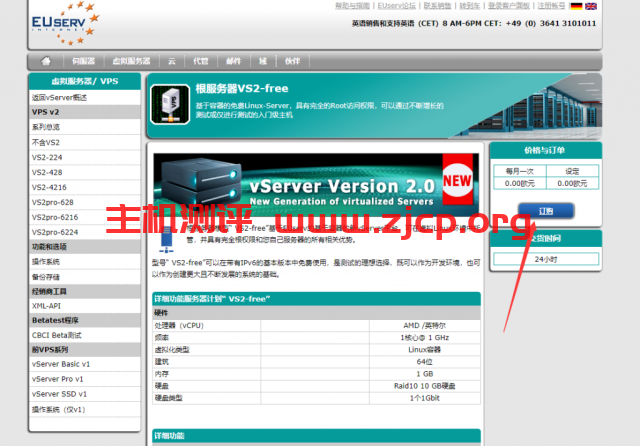Image resolution: width=640 pixels, height=446 pixels.
Task: Select VS2pro-628 in sidebar
Action: (53, 202)
